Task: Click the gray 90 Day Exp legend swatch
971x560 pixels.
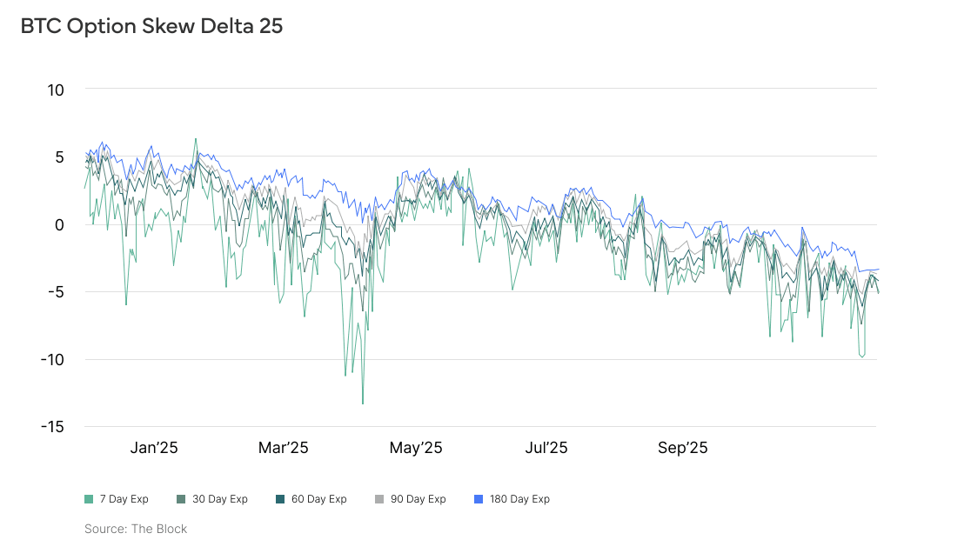Action: tap(379, 499)
